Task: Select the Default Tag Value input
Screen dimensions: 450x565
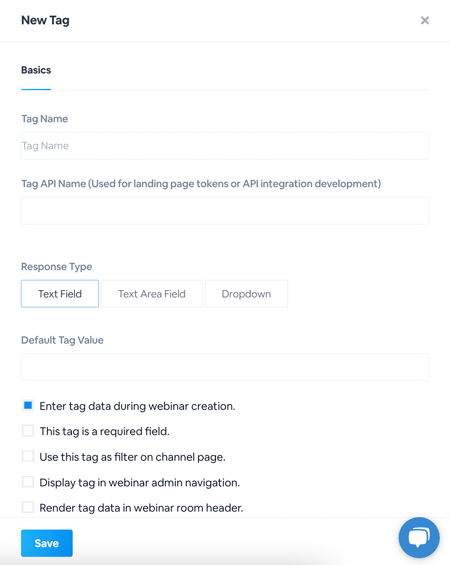Action: (225, 367)
